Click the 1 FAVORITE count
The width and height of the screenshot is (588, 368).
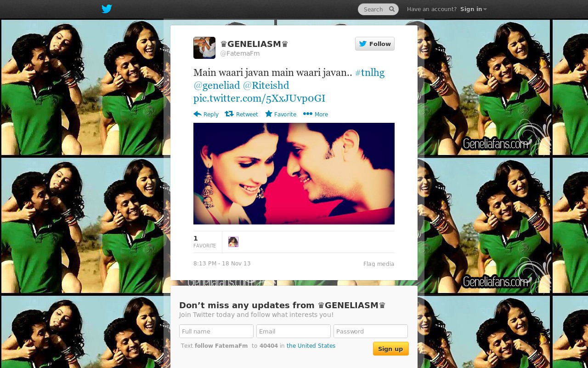click(204, 241)
